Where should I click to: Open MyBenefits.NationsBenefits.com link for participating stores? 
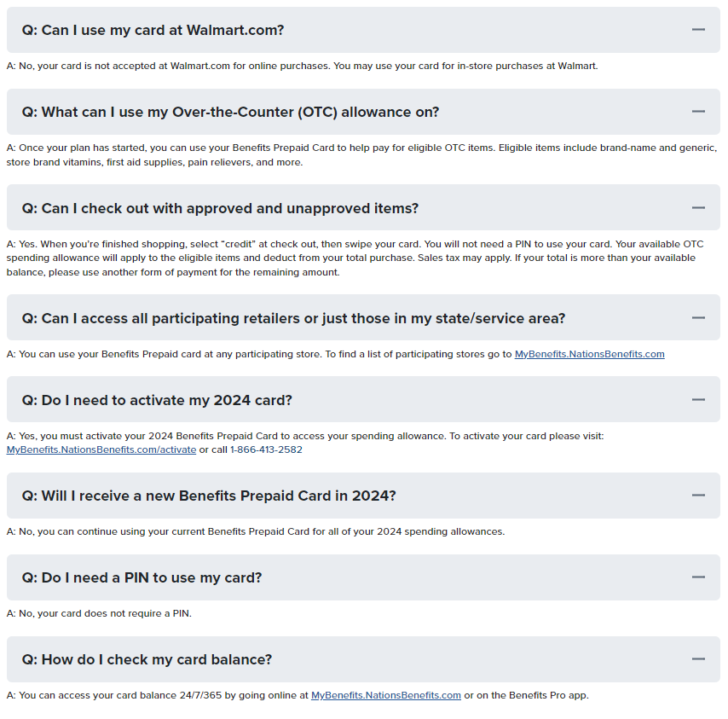coord(589,355)
